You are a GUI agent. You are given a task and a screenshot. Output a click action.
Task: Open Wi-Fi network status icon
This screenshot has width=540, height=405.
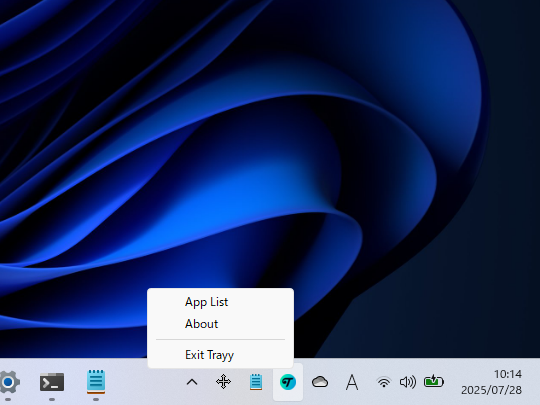(384, 382)
